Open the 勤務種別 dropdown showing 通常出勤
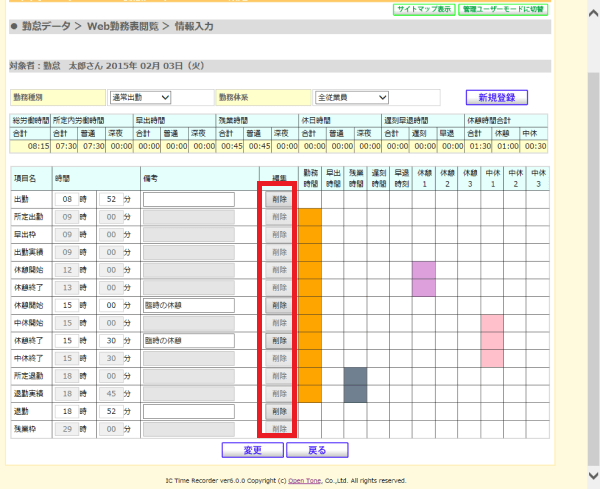600x489 pixels. click(140, 97)
